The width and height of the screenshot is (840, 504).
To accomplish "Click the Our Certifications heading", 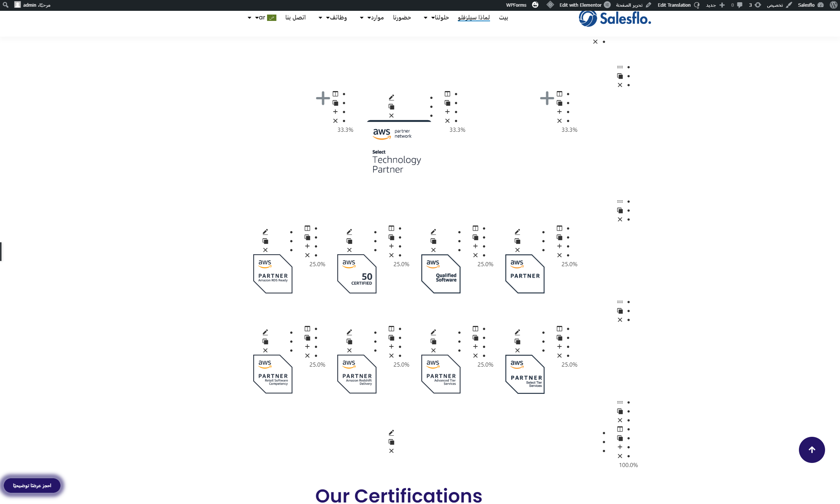I will point(399,496).
